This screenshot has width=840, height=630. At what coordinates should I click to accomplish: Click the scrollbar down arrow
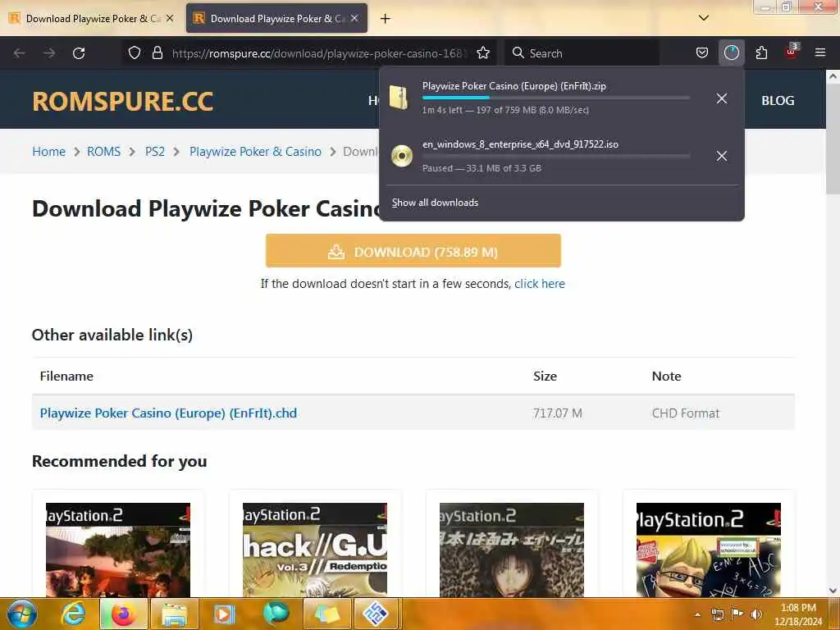pyautogui.click(x=833, y=591)
